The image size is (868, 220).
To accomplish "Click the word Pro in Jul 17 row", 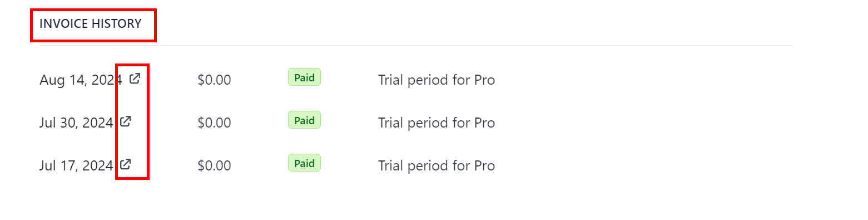I will [x=484, y=165].
